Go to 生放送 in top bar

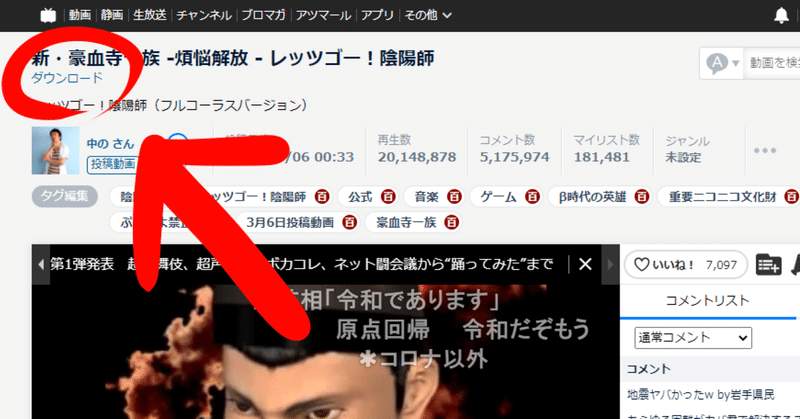[x=149, y=15]
